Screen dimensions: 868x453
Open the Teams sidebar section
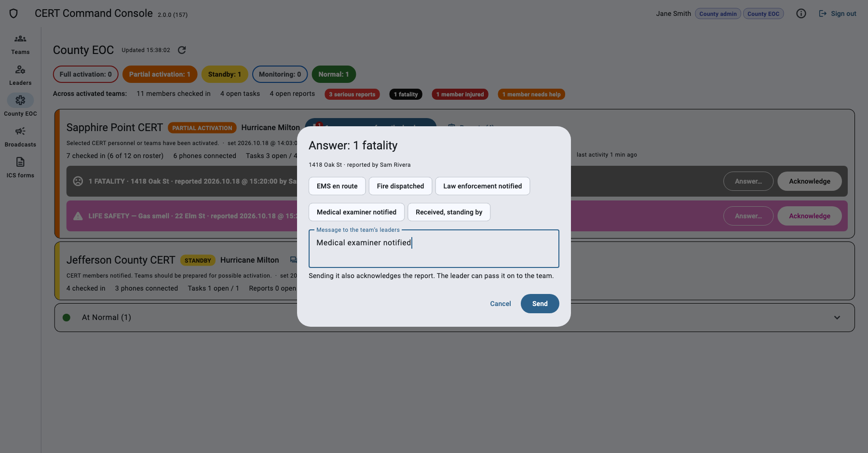(x=20, y=44)
